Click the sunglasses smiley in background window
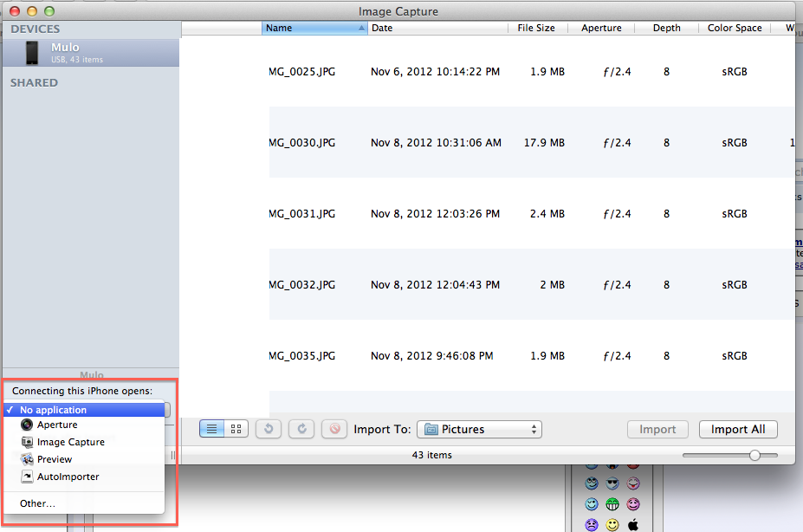 pyautogui.click(x=612, y=483)
